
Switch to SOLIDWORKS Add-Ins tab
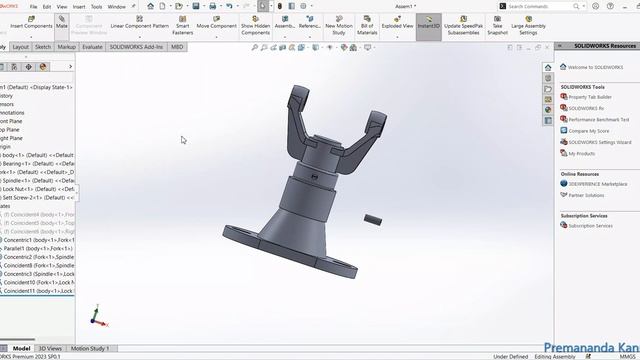[x=136, y=47]
